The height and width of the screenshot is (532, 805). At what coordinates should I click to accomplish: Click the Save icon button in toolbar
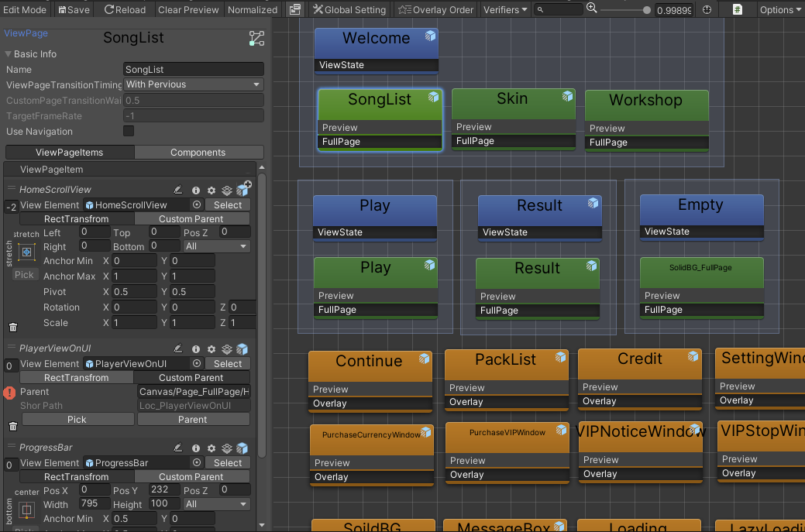[x=73, y=10]
